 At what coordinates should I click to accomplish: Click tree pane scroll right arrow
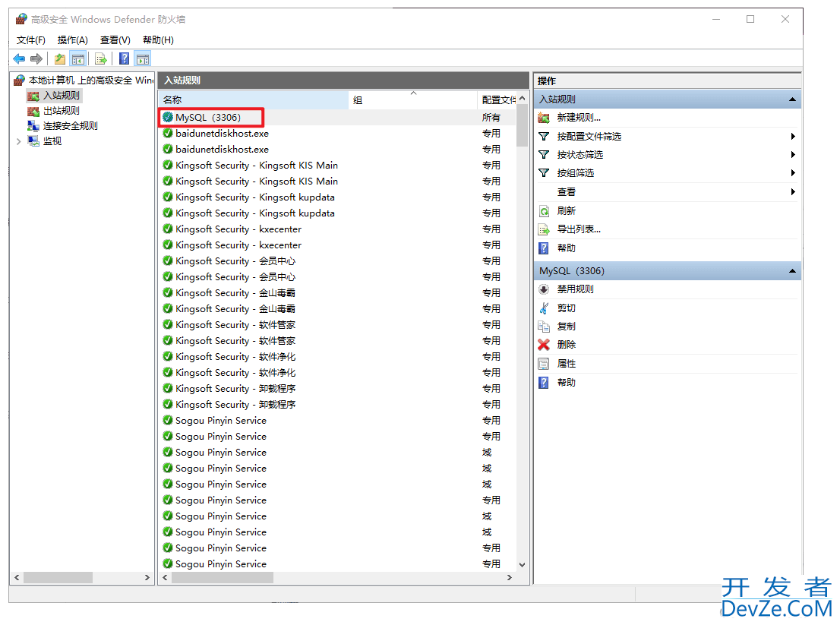[147, 577]
